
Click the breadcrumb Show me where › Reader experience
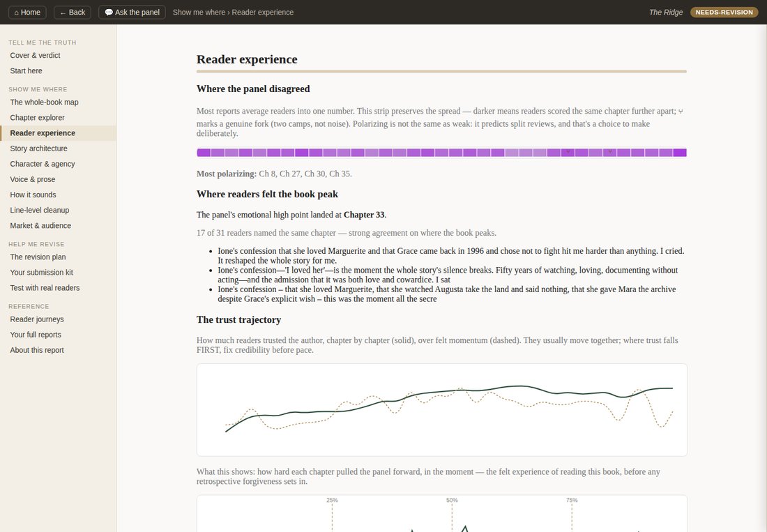[x=233, y=13]
